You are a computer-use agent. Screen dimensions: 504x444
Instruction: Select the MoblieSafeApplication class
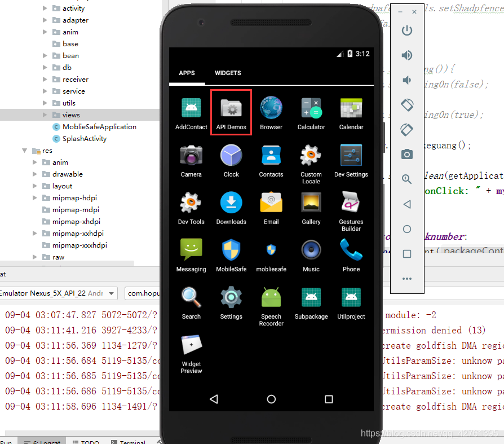click(x=99, y=127)
